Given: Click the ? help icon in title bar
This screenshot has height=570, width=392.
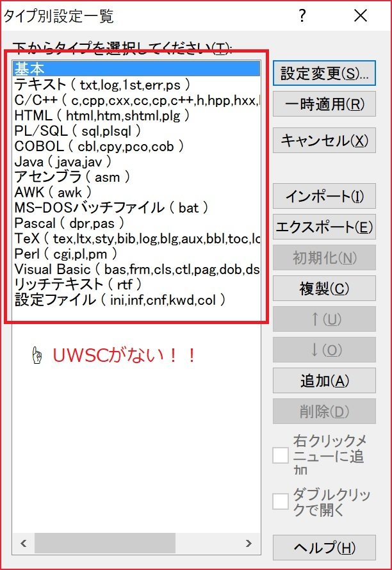Looking at the screenshot, I should 302,16.
